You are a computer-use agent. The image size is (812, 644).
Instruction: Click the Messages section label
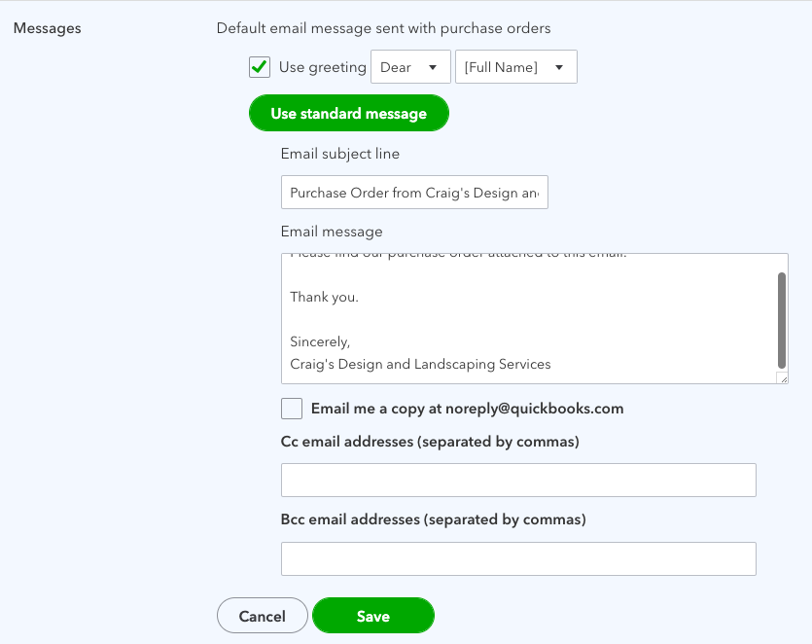[47, 28]
